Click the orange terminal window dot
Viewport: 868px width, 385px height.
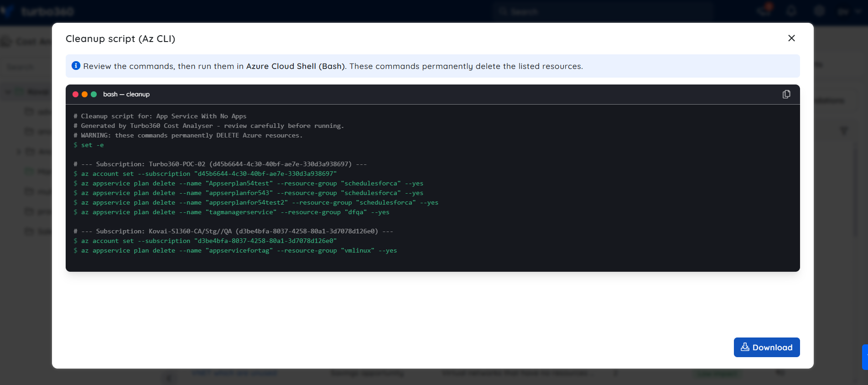84,94
